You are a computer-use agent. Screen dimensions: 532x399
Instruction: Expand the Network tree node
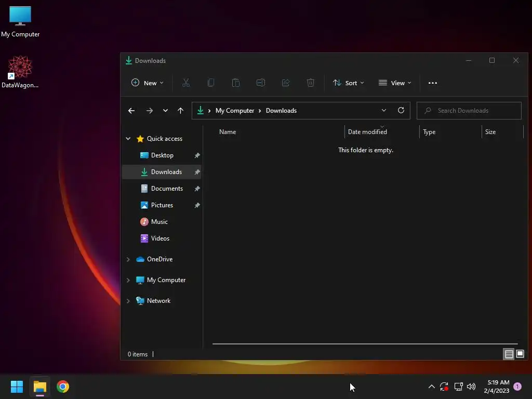coord(128,301)
